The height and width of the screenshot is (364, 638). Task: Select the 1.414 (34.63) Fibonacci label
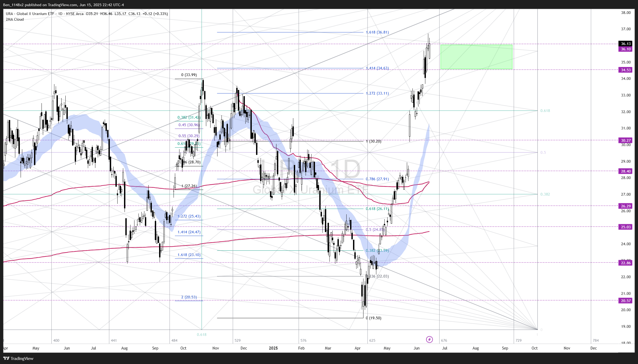point(377,68)
